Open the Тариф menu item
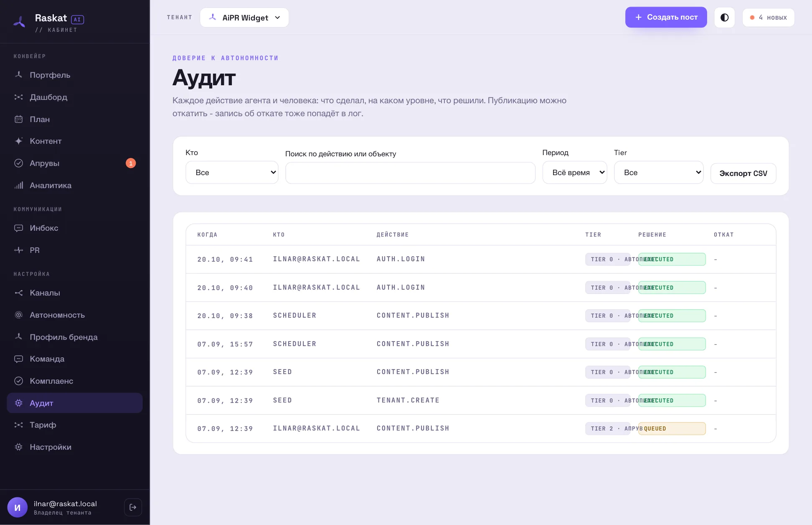This screenshot has height=525, width=812. click(x=75, y=425)
